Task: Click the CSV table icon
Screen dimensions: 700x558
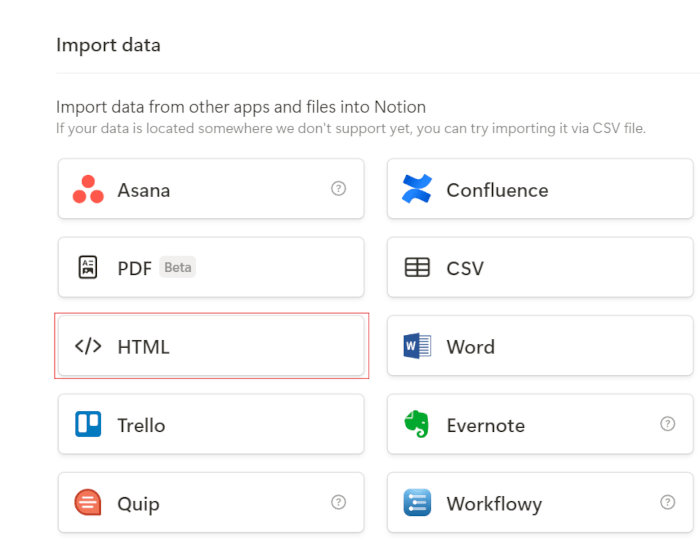Action: coord(417,267)
